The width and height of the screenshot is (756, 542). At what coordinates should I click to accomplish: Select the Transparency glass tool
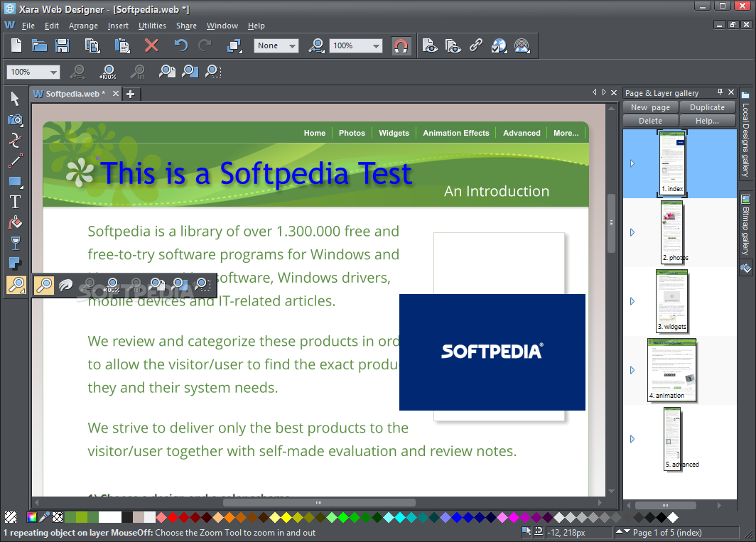click(15, 244)
